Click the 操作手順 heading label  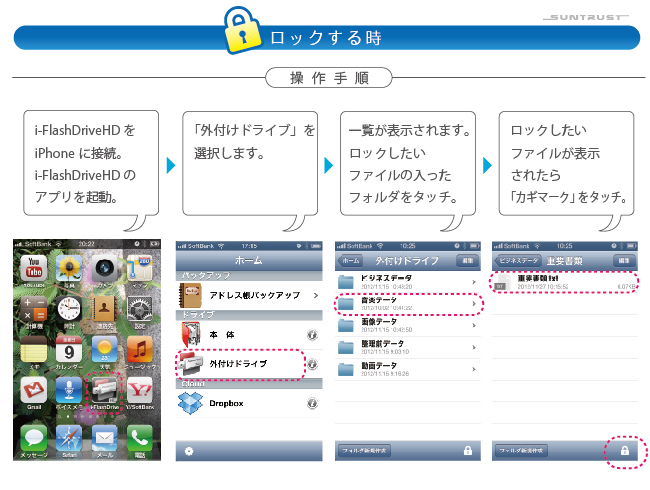point(329,78)
